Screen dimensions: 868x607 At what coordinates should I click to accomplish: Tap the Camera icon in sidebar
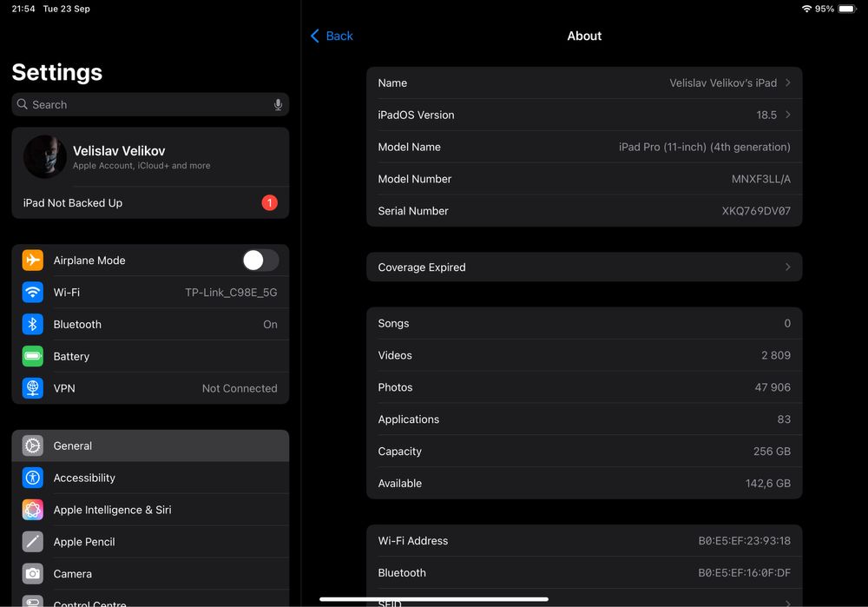pos(33,574)
